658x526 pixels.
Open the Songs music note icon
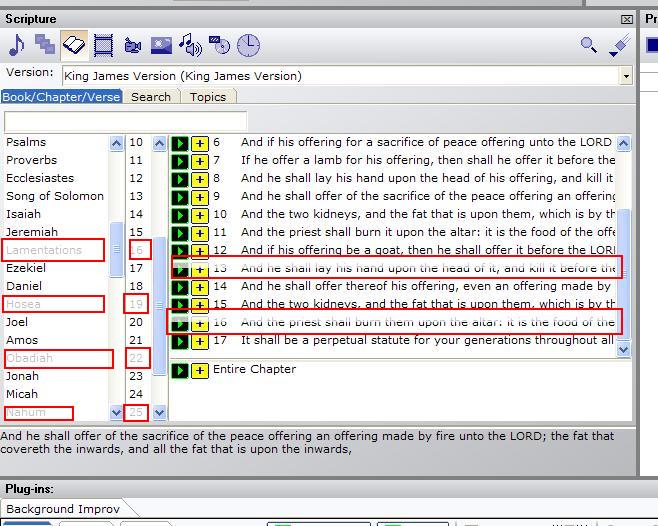pos(17,45)
